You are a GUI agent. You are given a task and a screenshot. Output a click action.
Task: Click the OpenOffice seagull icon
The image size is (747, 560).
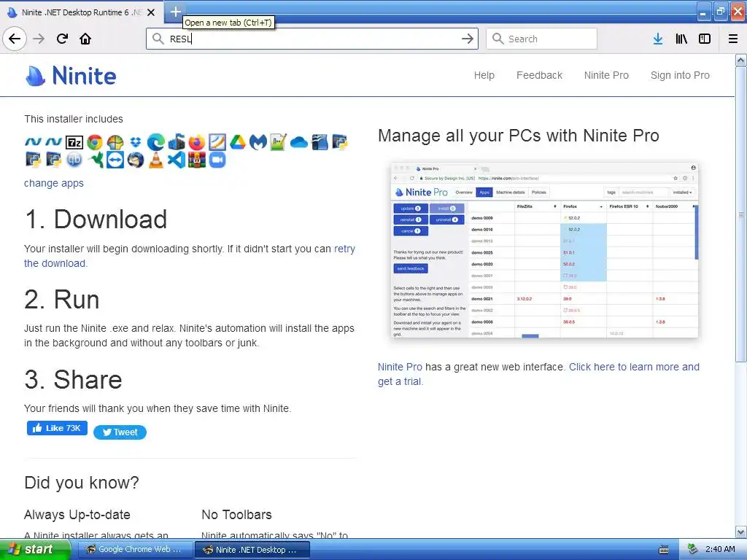320,142
